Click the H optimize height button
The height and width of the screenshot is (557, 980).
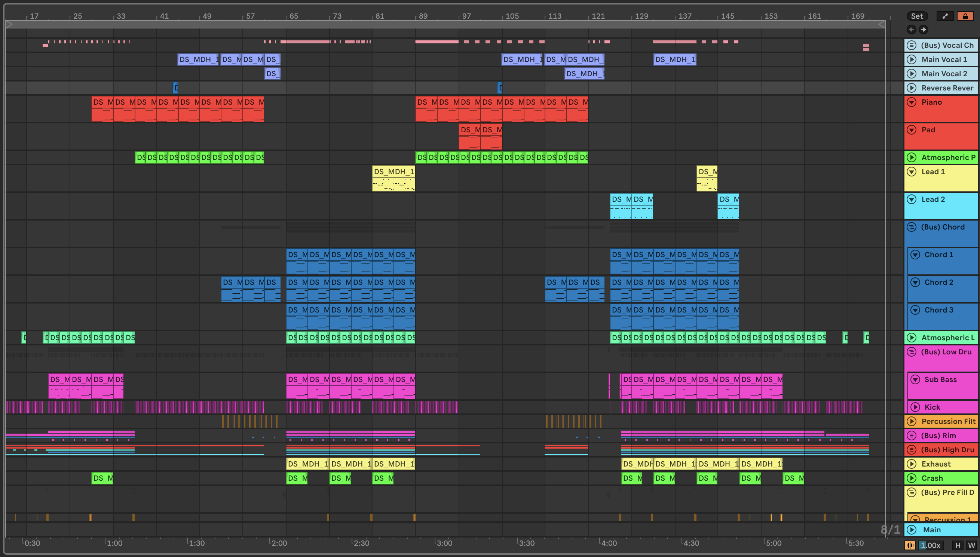pyautogui.click(x=958, y=545)
